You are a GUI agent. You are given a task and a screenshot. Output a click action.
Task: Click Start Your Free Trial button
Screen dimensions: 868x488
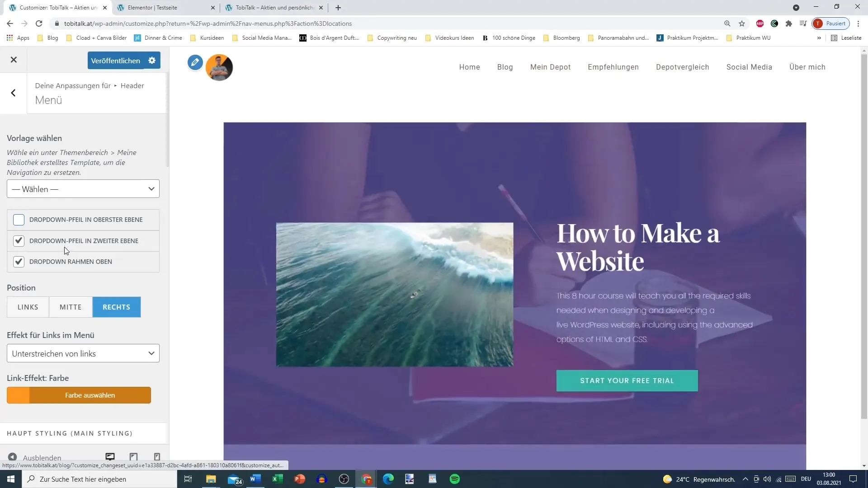(627, 380)
